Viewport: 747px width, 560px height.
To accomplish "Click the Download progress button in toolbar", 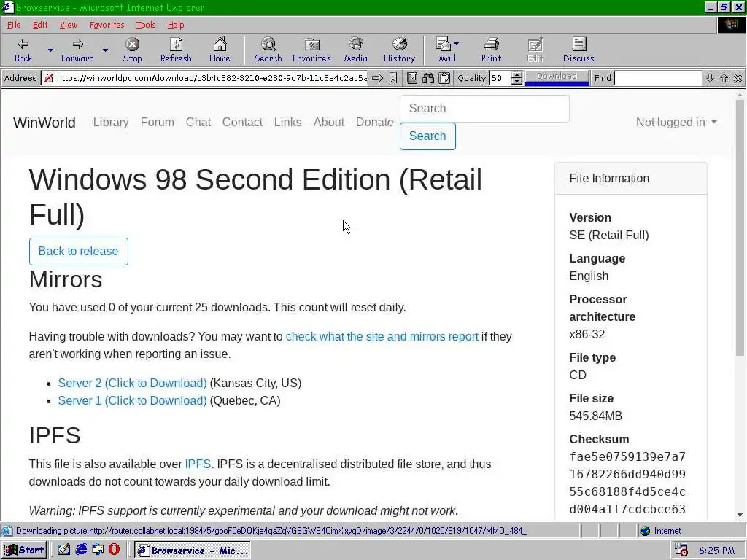I will 557,77.
